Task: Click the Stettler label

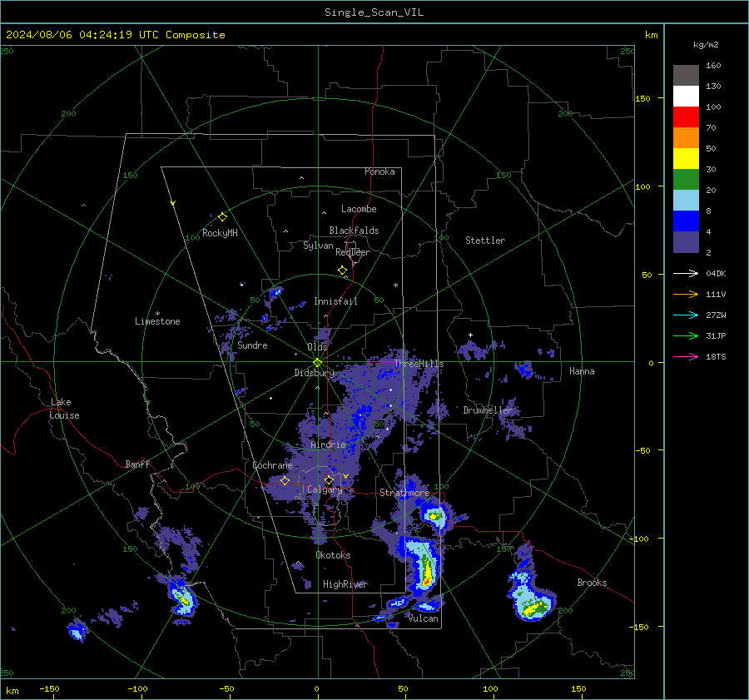Action: (x=485, y=241)
